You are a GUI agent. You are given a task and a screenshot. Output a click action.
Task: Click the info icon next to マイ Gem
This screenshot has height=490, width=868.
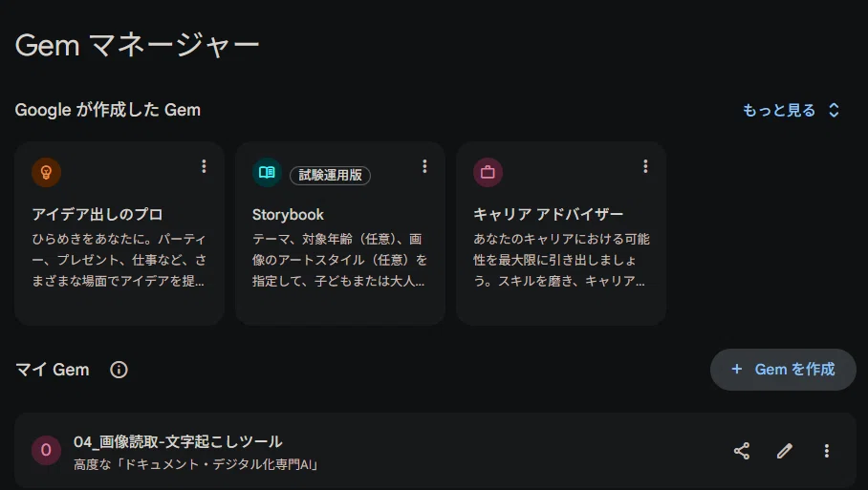(x=119, y=370)
